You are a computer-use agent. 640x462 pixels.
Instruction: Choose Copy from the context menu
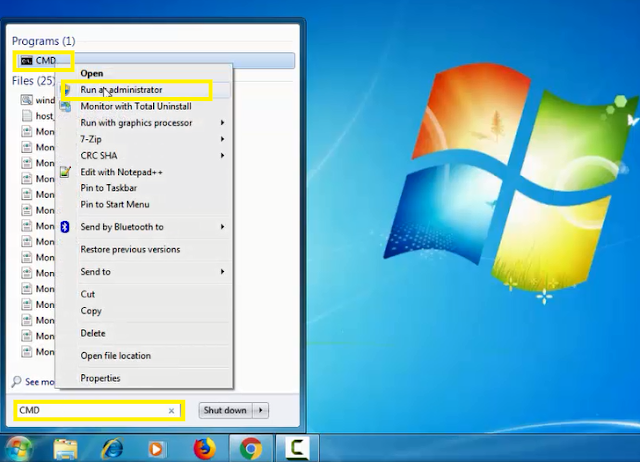(91, 311)
